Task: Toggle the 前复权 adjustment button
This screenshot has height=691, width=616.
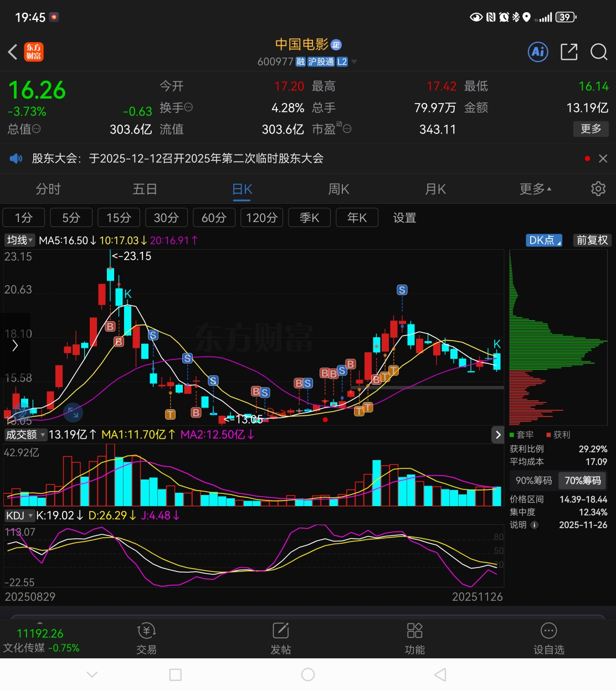Action: (x=592, y=240)
